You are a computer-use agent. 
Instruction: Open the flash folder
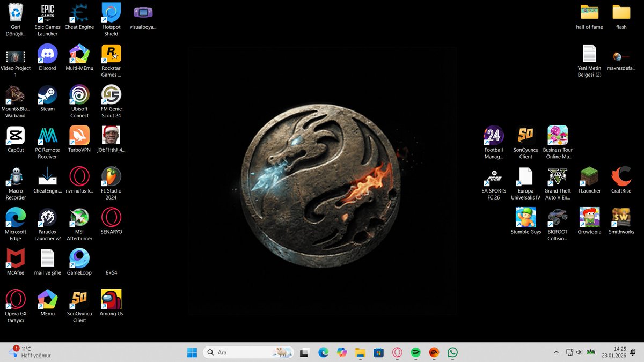click(621, 16)
